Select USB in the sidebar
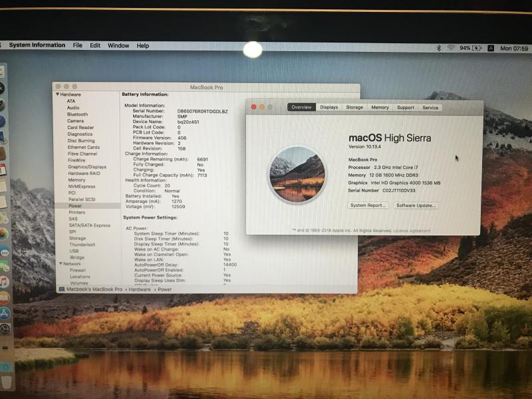The width and height of the screenshot is (532, 399). pyautogui.click(x=74, y=251)
